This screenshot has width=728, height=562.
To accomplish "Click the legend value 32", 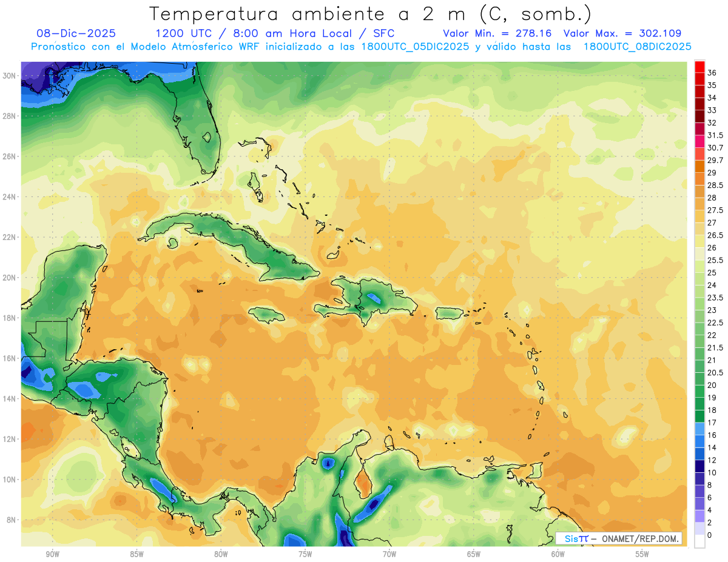I will click(712, 123).
